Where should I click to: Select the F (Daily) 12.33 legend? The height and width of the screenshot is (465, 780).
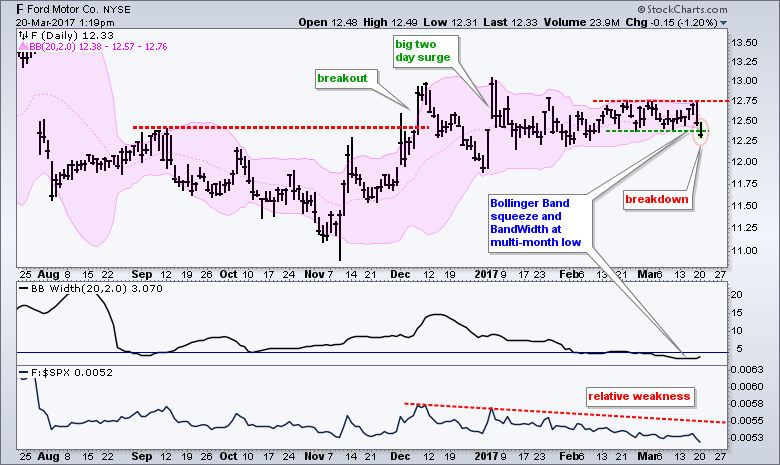click(66, 35)
